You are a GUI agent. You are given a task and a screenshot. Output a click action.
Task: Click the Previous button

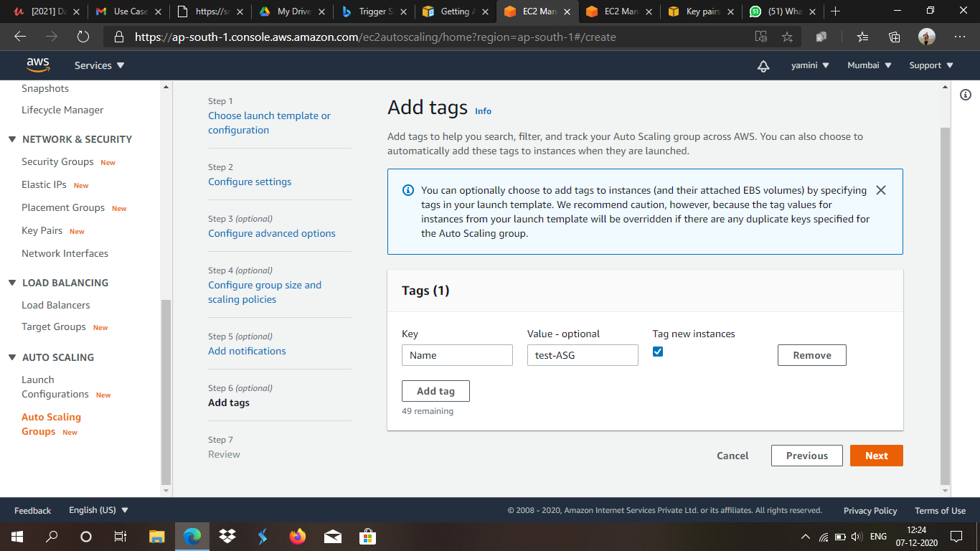click(x=807, y=456)
